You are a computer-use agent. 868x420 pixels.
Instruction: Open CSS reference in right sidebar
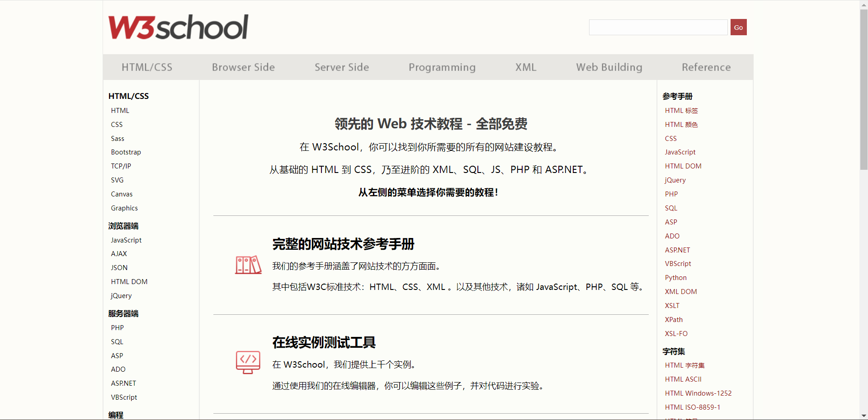(671, 139)
